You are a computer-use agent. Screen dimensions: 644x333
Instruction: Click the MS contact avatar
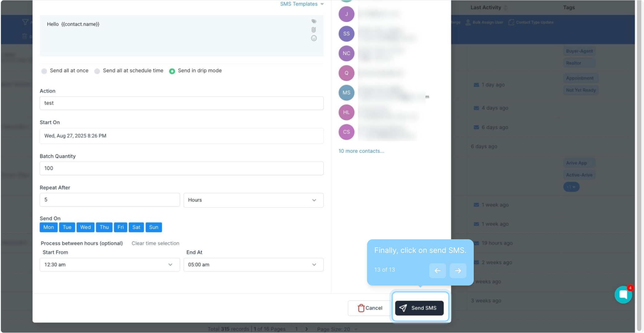pos(346,92)
